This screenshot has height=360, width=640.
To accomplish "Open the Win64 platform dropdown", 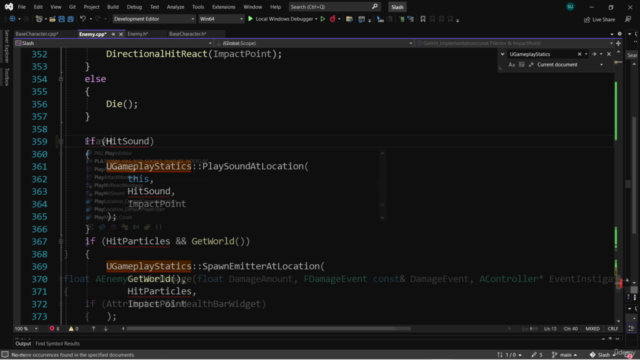I will click(221, 19).
